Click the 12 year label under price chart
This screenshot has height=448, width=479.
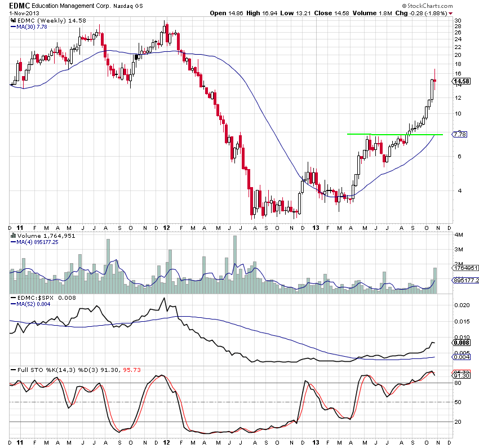click(x=166, y=228)
